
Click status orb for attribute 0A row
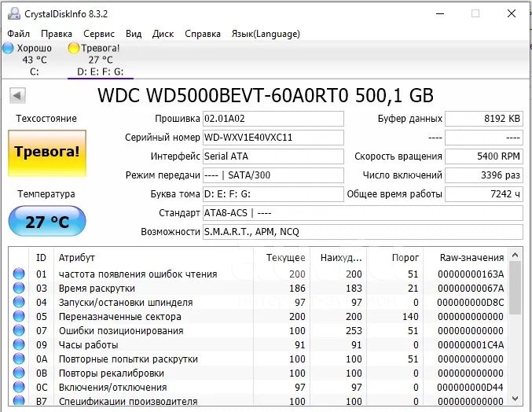point(19,359)
